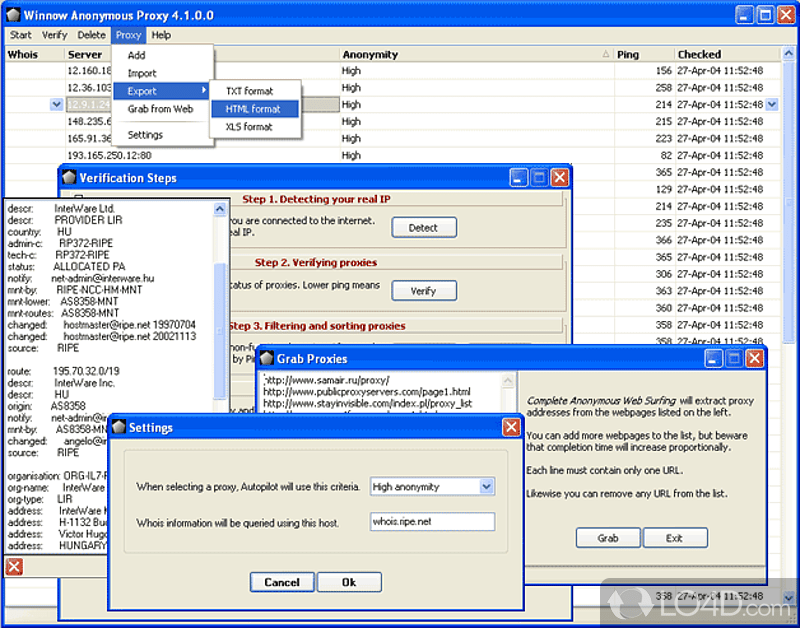Viewport: 800px width, 628px height.
Task: Open Checked dropdown arrow on selected row
Action: pyautogui.click(x=772, y=105)
